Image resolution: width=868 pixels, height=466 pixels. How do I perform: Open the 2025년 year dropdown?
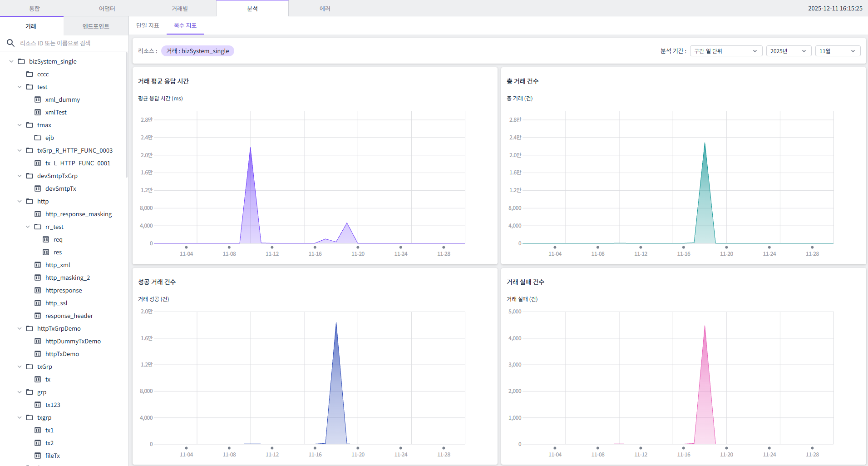point(788,51)
